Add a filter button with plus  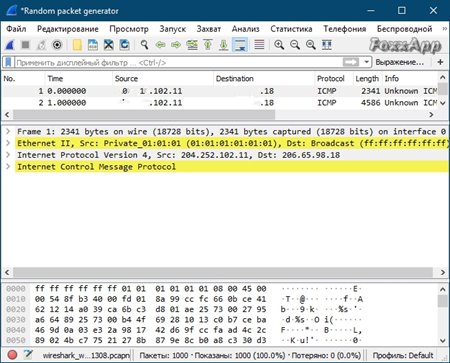[440, 62]
